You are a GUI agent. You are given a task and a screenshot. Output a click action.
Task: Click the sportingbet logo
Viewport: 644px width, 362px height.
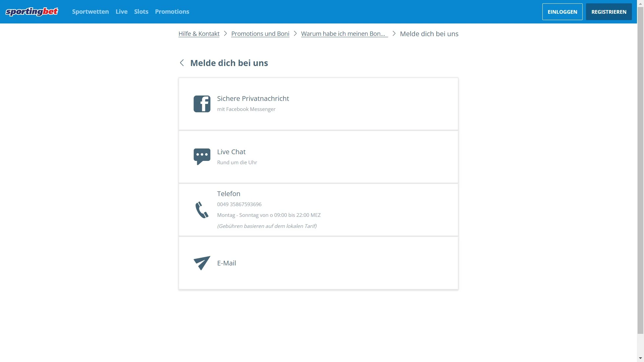(32, 12)
